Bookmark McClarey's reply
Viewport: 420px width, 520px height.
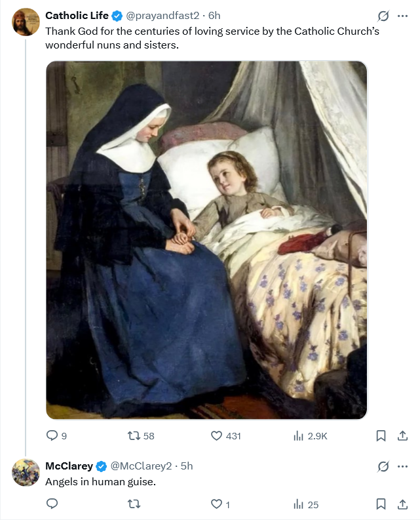click(381, 504)
